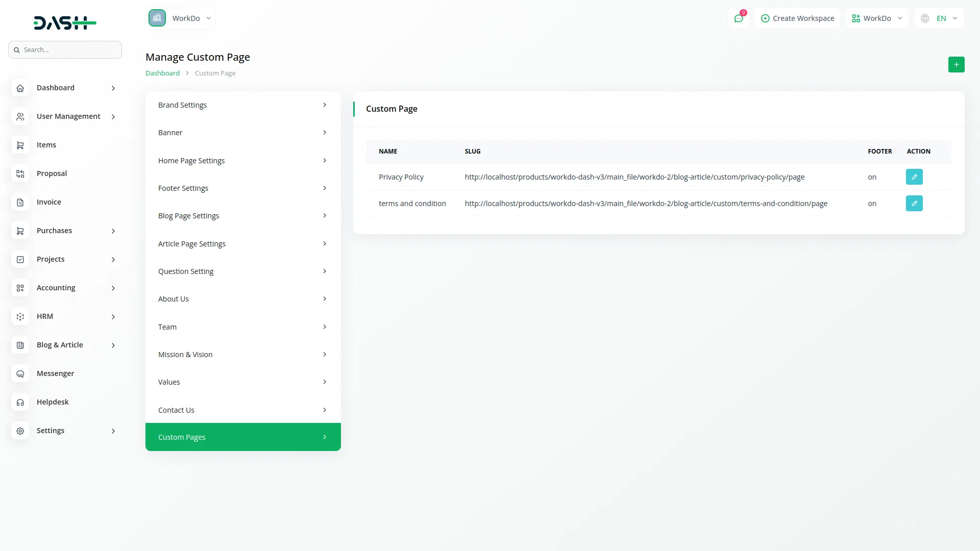Open the Footer Settings section
The width and height of the screenshot is (980, 551).
tap(242, 188)
